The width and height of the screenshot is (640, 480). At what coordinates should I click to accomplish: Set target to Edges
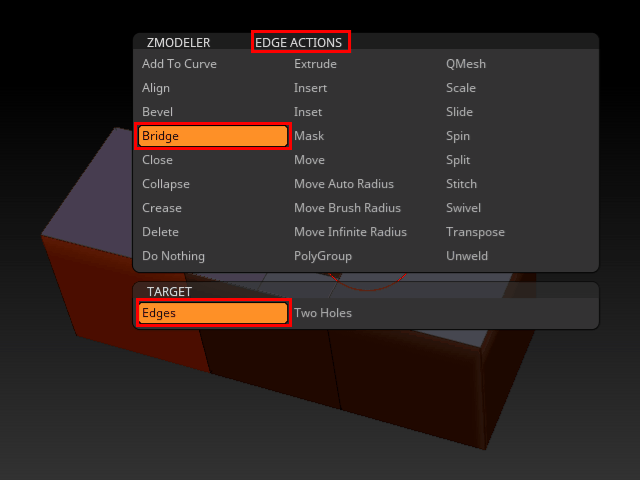(x=212, y=313)
